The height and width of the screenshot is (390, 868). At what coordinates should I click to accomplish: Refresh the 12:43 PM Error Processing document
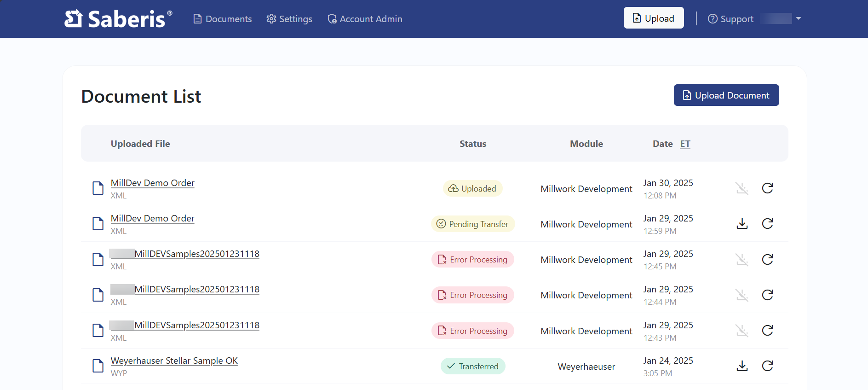click(x=767, y=331)
